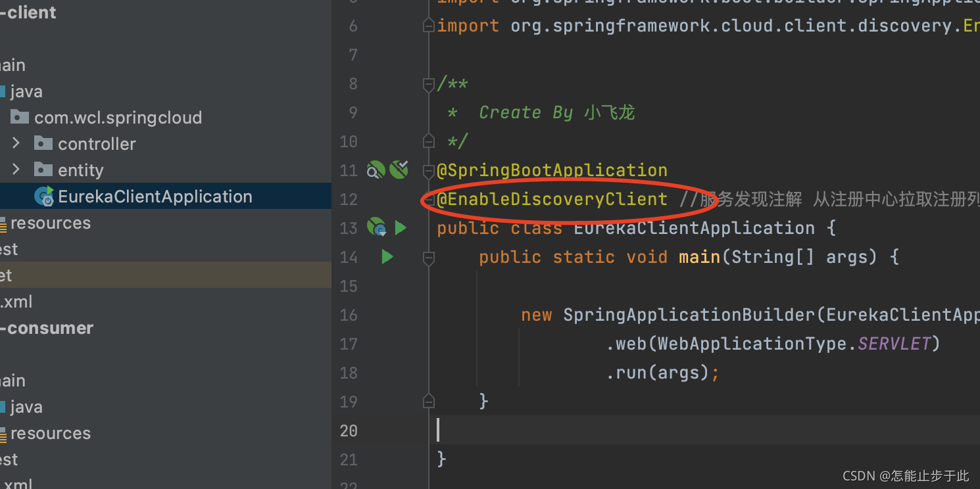980x489 pixels.
Task: Collapse the import block fold marker on line 6
Action: (429, 26)
